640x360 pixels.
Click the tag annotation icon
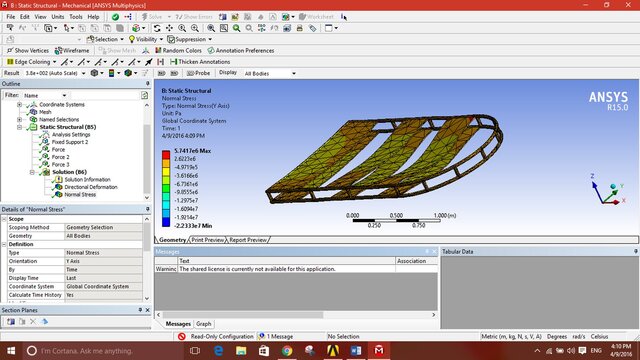312,28
